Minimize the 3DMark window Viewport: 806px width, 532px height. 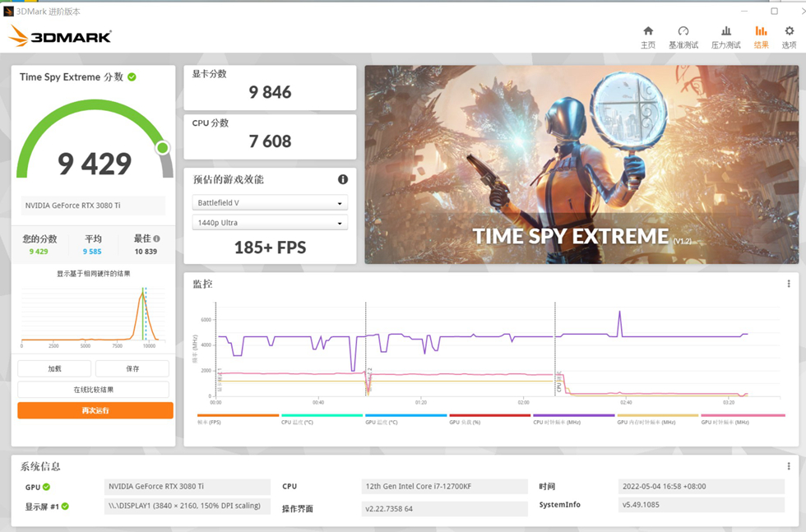tap(743, 11)
